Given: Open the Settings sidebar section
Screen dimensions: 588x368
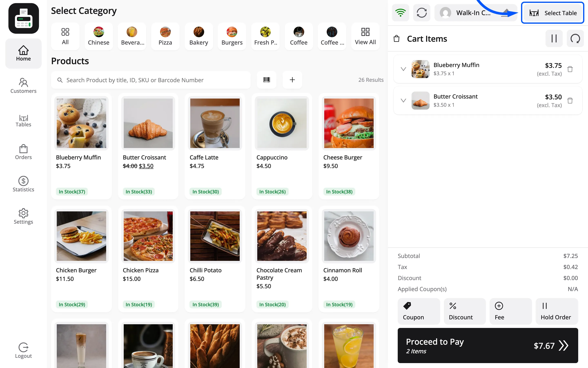Looking at the screenshot, I should point(23,216).
